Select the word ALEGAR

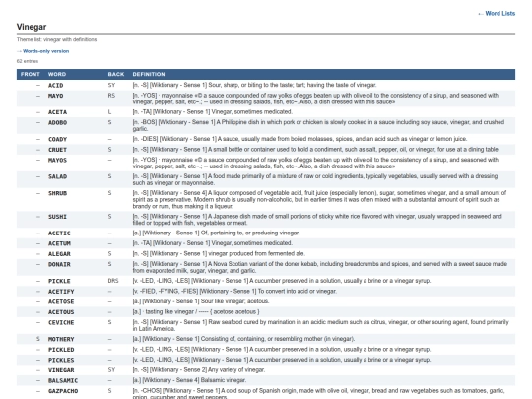pos(59,254)
